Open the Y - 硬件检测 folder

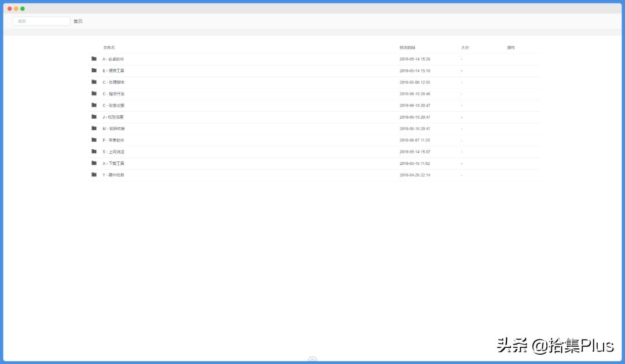coord(113,175)
